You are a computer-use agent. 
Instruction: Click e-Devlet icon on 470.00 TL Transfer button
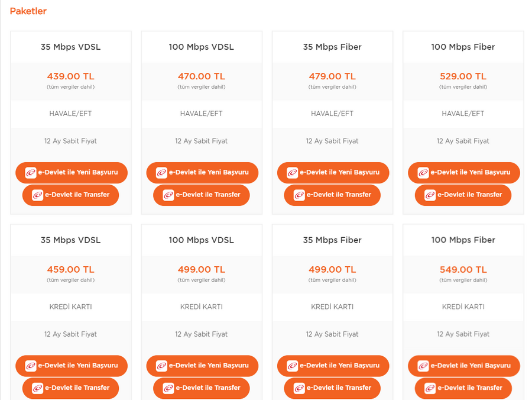(168, 195)
